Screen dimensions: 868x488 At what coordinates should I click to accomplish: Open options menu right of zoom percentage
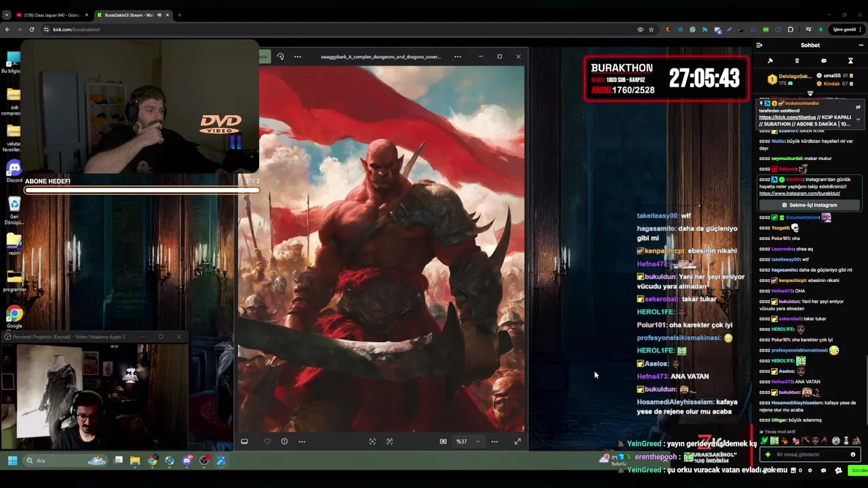(x=494, y=441)
